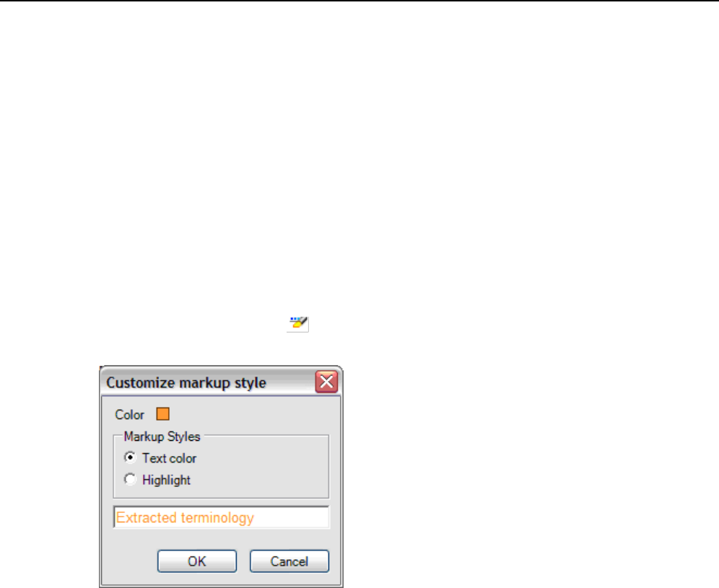Image resolution: width=719 pixels, height=588 pixels.
Task: Enable Highlight markup style circle
Action: [x=130, y=479]
